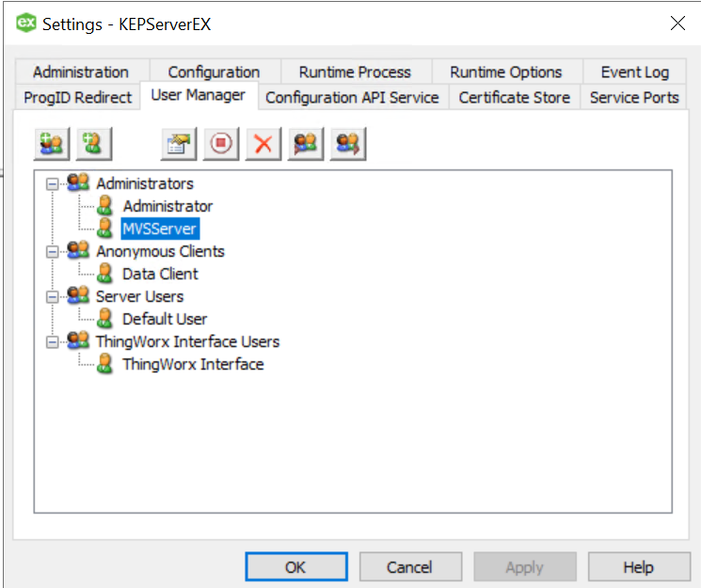The height and width of the screenshot is (588, 701).
Task: Click the Apply button
Action: pos(524,567)
